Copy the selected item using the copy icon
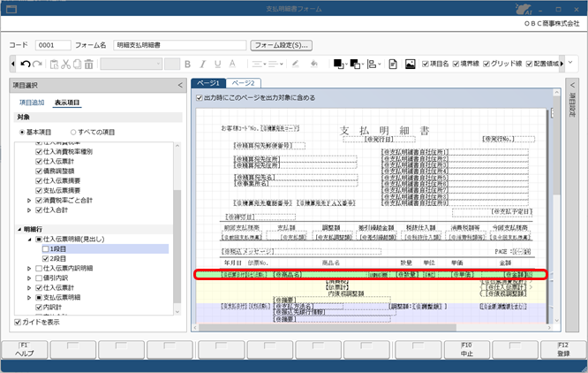This screenshot has width=588, height=373. 77,65
